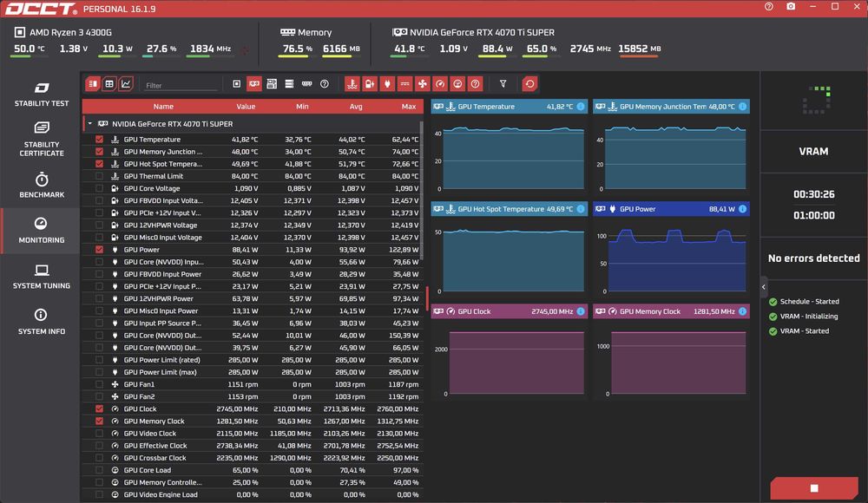Toggle voltage sensor type filter
The height and width of the screenshot is (503, 868).
370,84
